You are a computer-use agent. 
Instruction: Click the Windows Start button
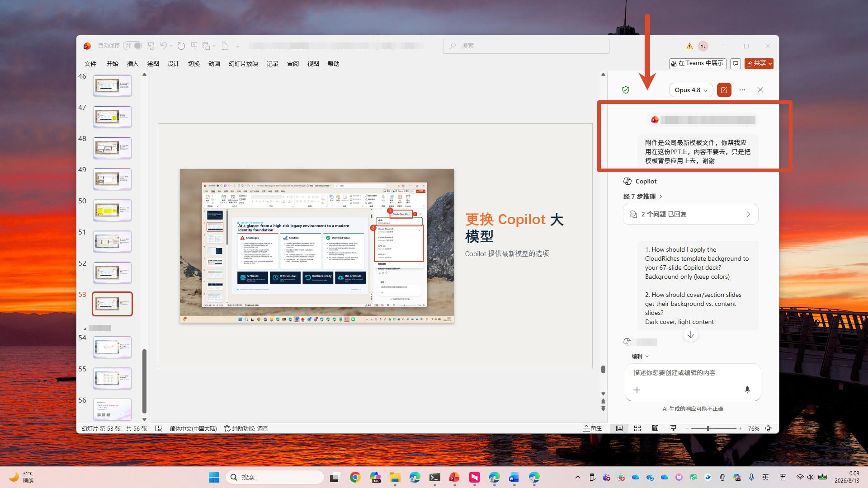pyautogui.click(x=214, y=477)
